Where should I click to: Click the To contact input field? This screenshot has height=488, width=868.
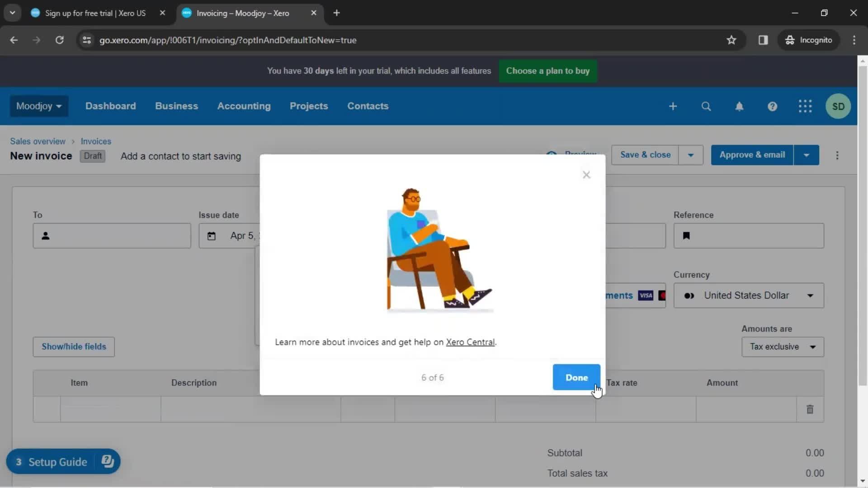tap(112, 236)
